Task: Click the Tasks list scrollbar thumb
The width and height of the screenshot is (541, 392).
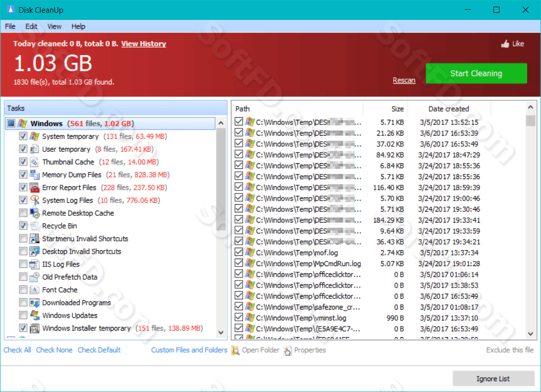Action: tap(221, 179)
